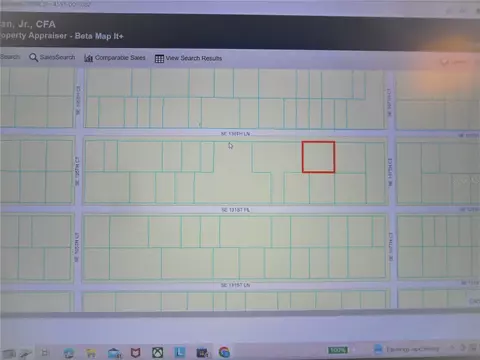Click the View Search Results grid button
480x360 pixels.
click(188, 58)
